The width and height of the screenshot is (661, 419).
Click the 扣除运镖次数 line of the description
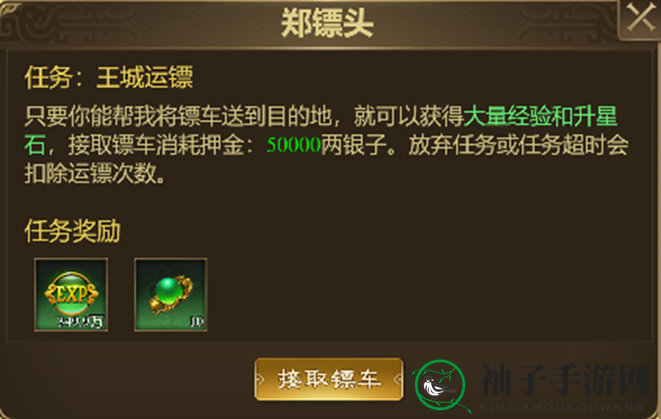(94, 174)
